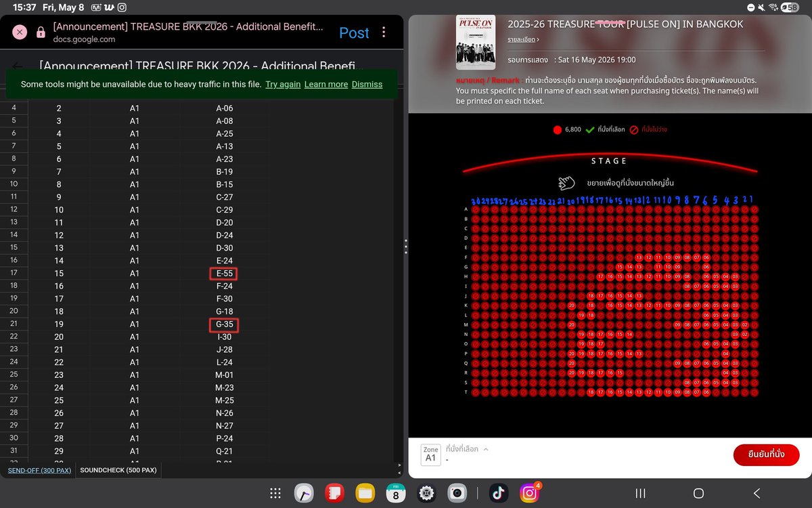
Task: Select available seat 13 in row F
Action: click(x=639, y=257)
